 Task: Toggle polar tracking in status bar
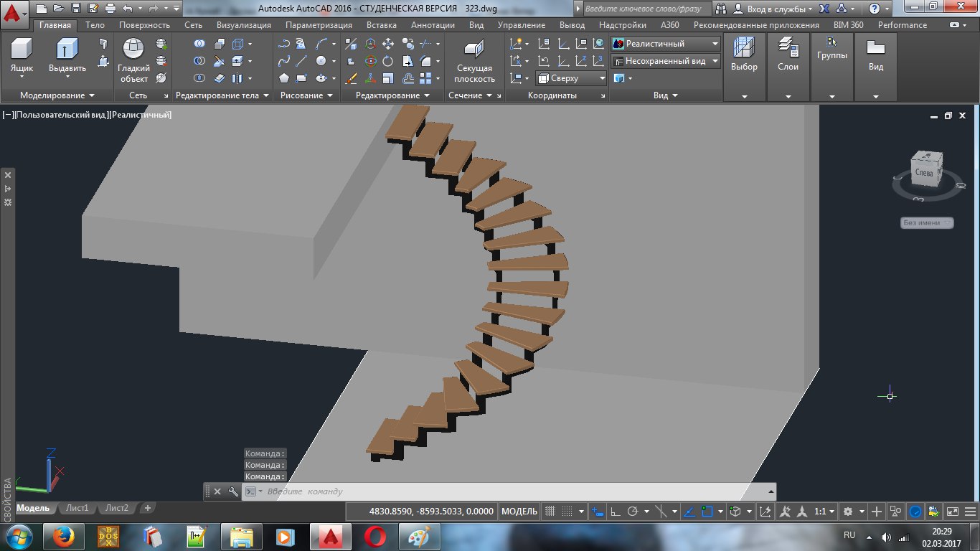pyautogui.click(x=633, y=512)
